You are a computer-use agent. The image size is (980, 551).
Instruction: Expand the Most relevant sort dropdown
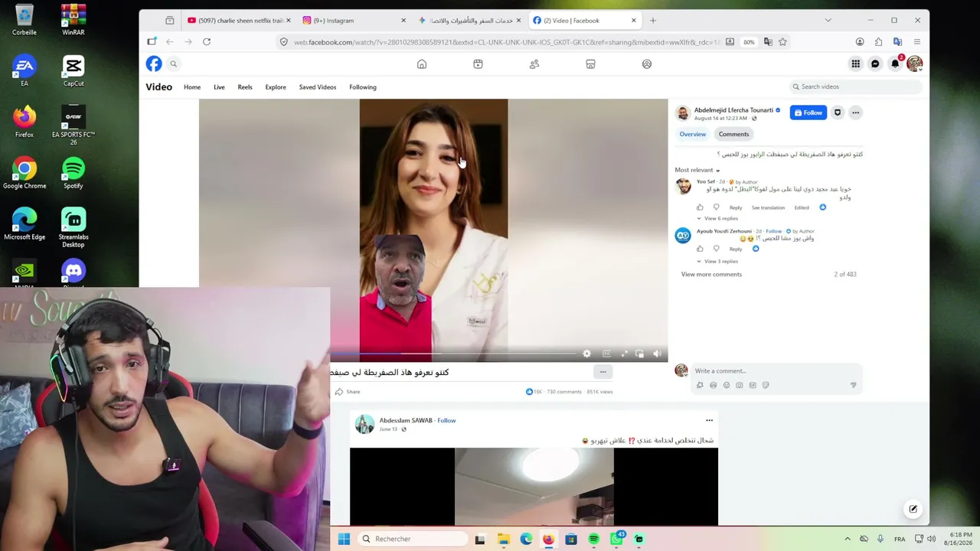point(697,170)
